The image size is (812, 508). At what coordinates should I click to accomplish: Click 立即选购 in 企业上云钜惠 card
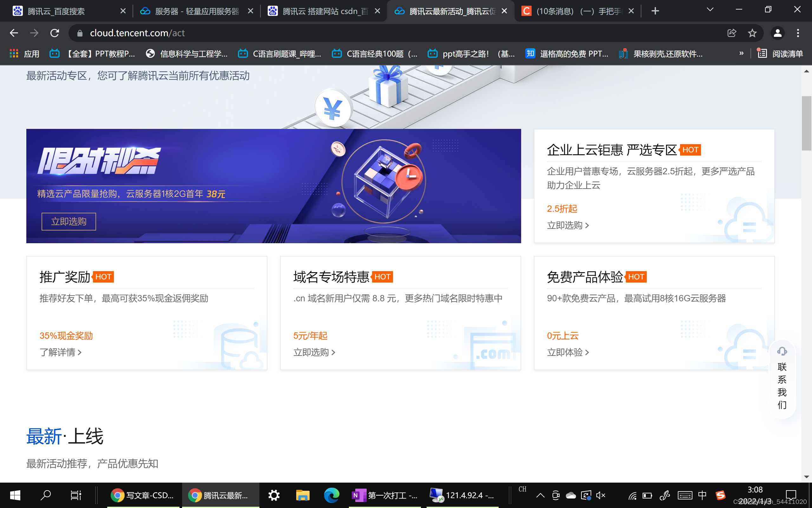coord(568,225)
